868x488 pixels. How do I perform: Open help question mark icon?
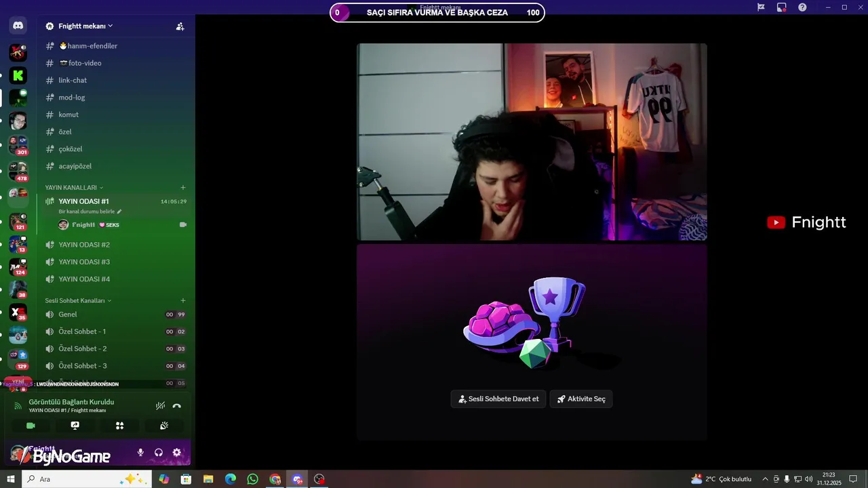click(802, 7)
